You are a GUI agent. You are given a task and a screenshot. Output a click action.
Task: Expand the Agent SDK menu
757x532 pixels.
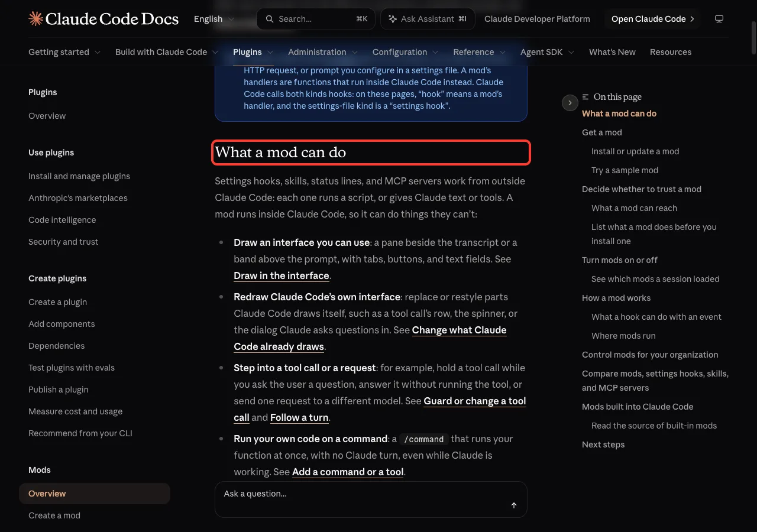click(548, 52)
